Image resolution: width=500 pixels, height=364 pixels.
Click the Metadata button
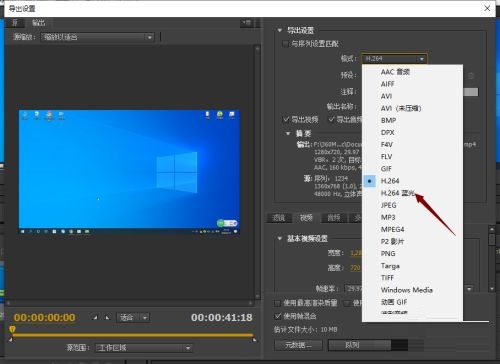[x=298, y=345]
